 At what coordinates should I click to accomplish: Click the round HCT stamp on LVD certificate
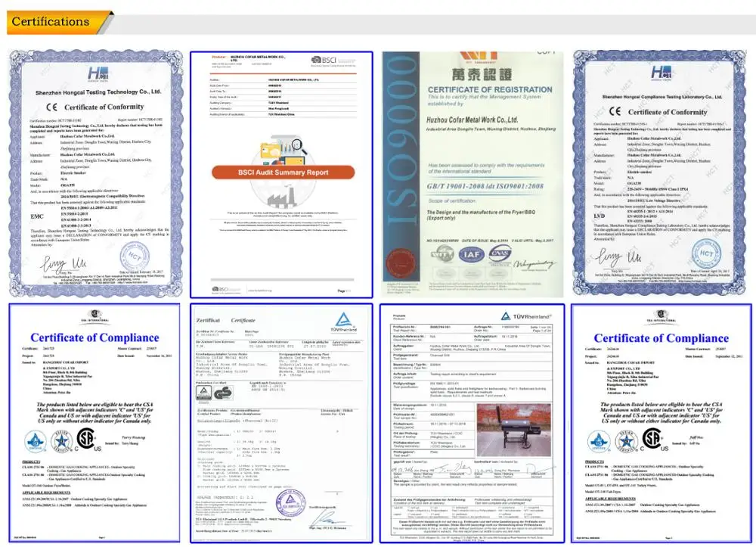[x=706, y=253]
